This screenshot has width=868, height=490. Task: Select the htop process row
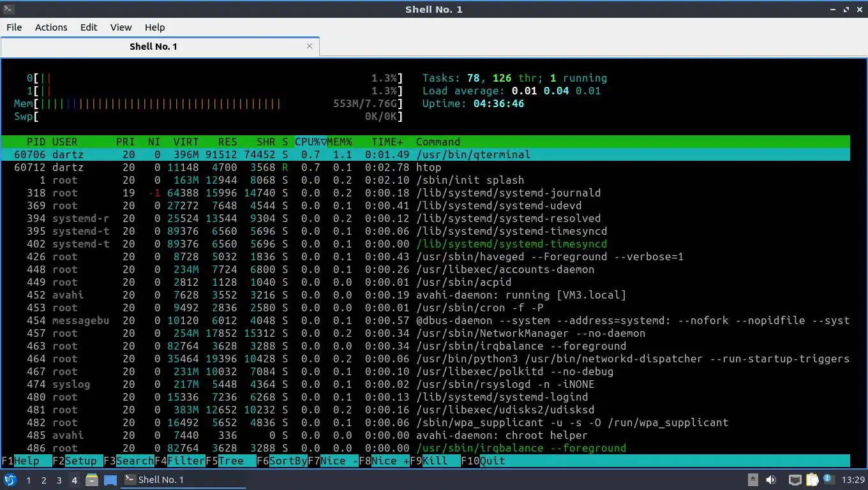[x=426, y=167]
